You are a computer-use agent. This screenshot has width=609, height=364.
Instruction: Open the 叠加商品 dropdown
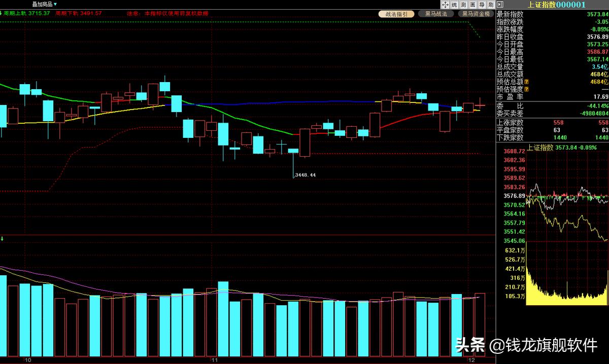pyautogui.click(x=44, y=4)
